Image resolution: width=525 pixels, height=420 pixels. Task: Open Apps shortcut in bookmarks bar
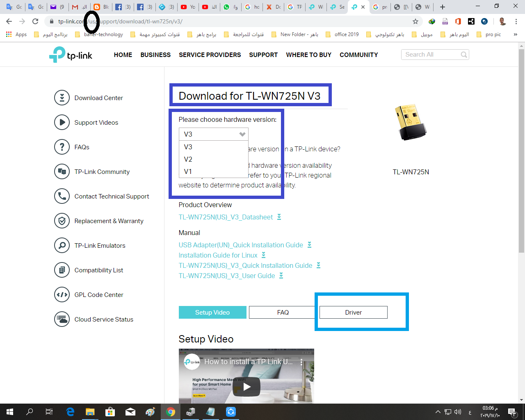(16, 34)
